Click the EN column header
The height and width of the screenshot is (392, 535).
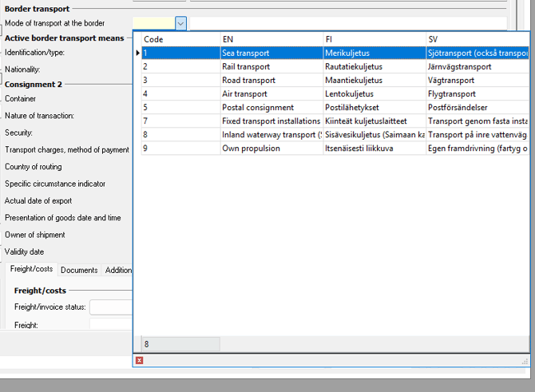point(271,39)
